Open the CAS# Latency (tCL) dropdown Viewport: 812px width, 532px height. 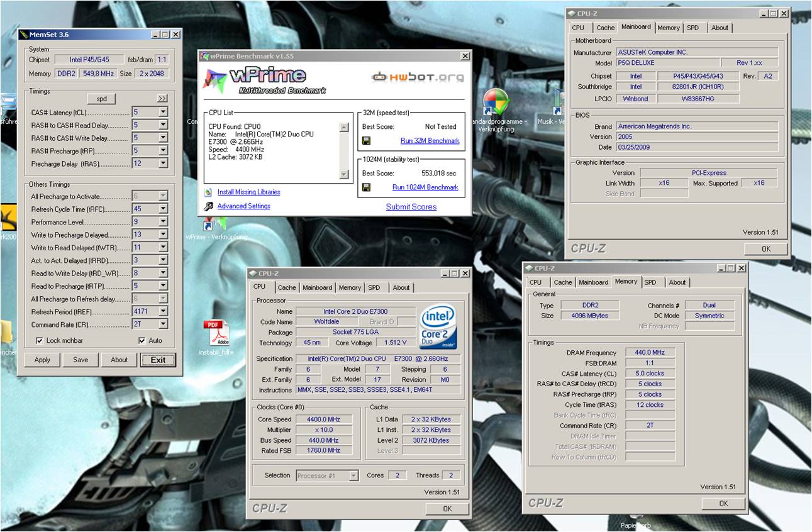(x=163, y=112)
